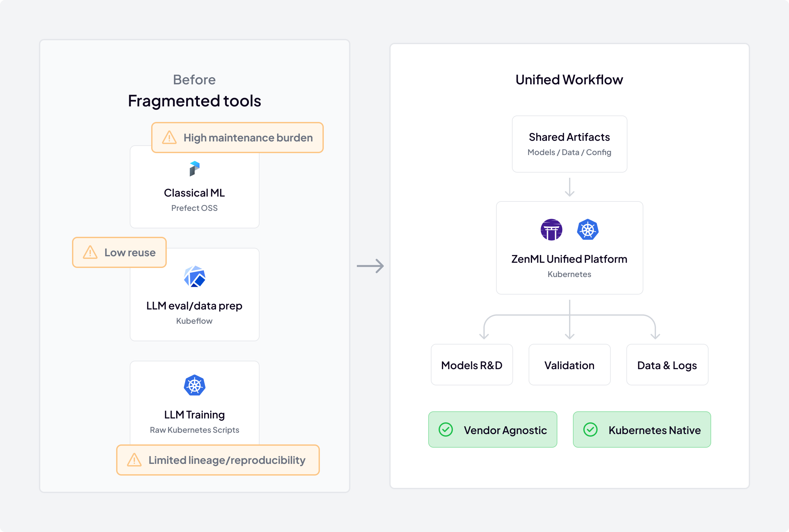Expand the Shared Artifacts card
This screenshot has height=532, width=789.
pyautogui.click(x=569, y=144)
